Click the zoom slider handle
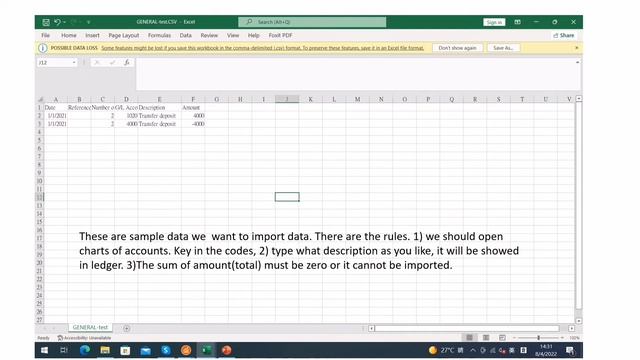The height and width of the screenshot is (360, 640). pyautogui.click(x=538, y=338)
